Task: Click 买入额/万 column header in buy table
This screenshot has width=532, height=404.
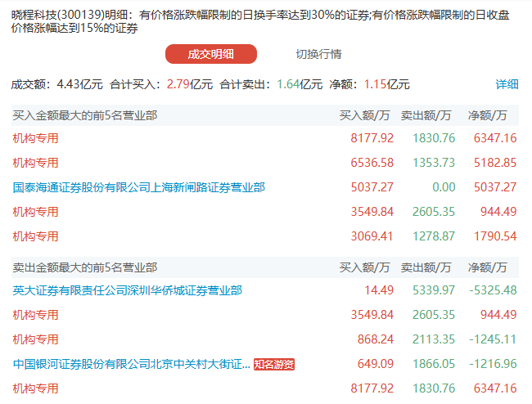Action: pos(364,115)
